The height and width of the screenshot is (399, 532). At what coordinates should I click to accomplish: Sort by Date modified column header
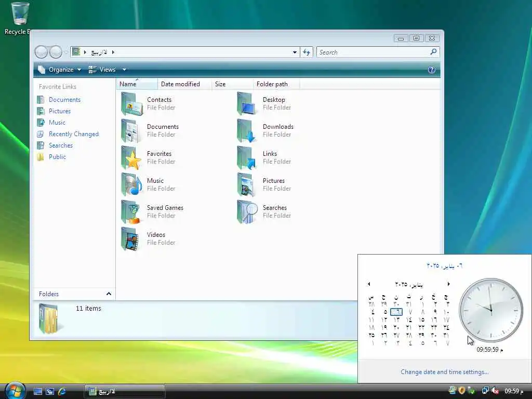tap(184, 84)
